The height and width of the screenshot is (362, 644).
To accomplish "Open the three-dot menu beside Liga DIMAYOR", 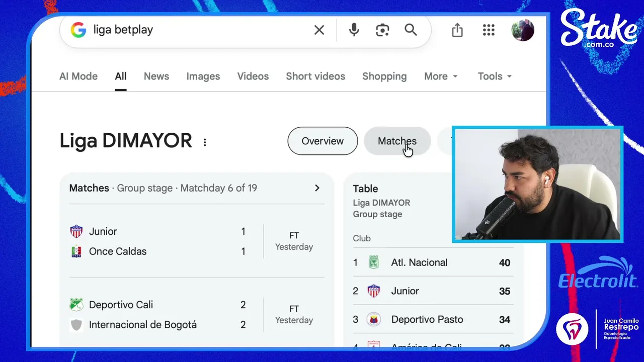I will pos(205,142).
